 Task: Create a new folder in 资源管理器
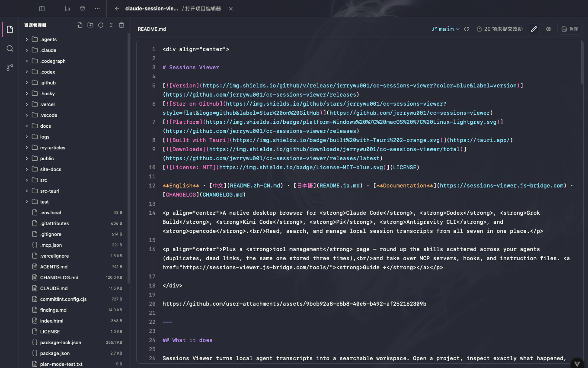pos(90,25)
